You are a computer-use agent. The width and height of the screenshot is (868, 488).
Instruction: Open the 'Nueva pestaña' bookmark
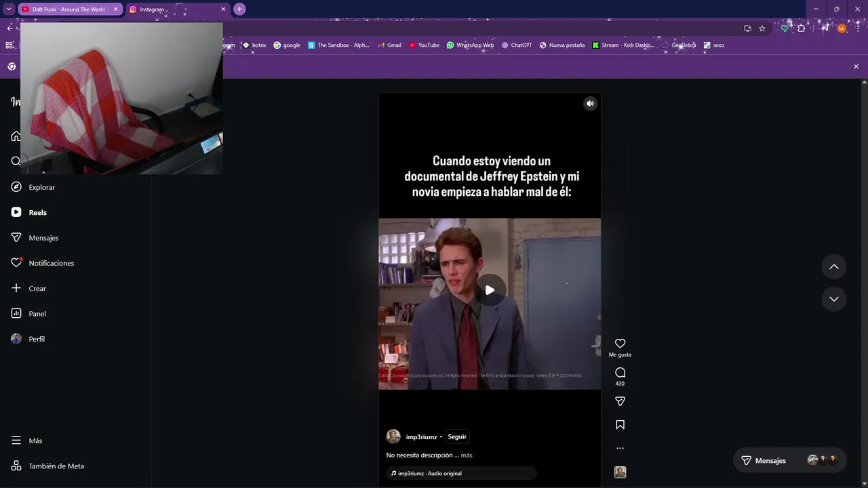[x=562, y=45]
